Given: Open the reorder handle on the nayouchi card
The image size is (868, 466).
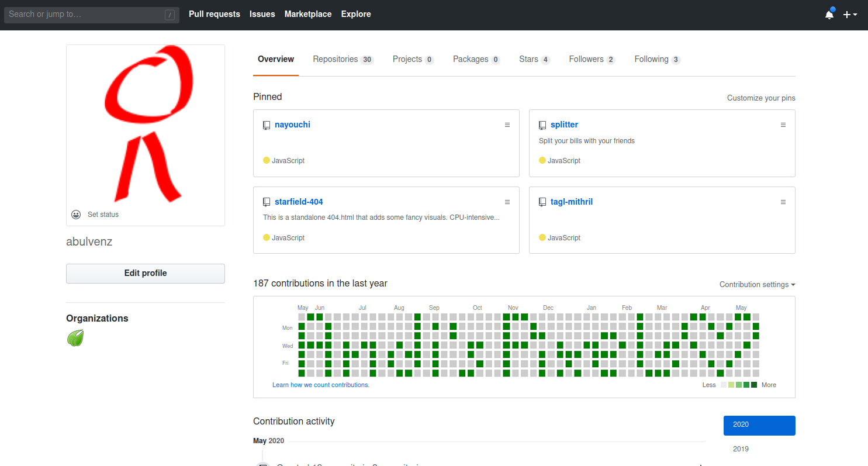Looking at the screenshot, I should point(507,125).
